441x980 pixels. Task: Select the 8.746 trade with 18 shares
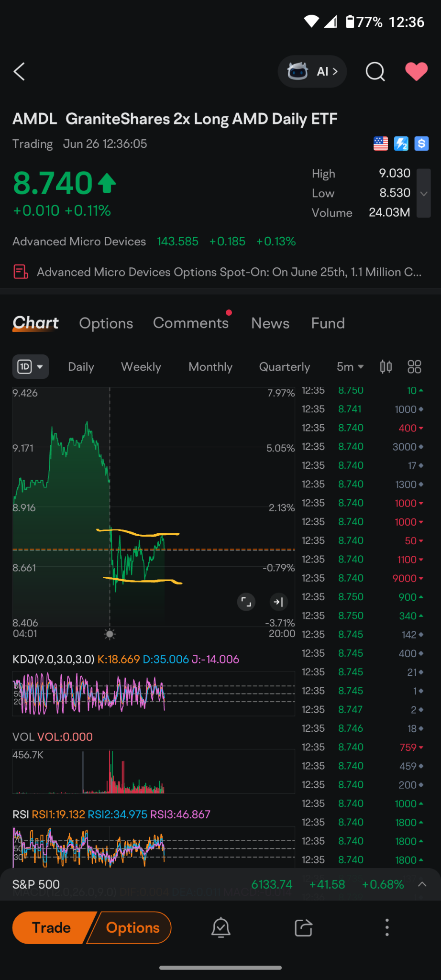tap(363, 728)
